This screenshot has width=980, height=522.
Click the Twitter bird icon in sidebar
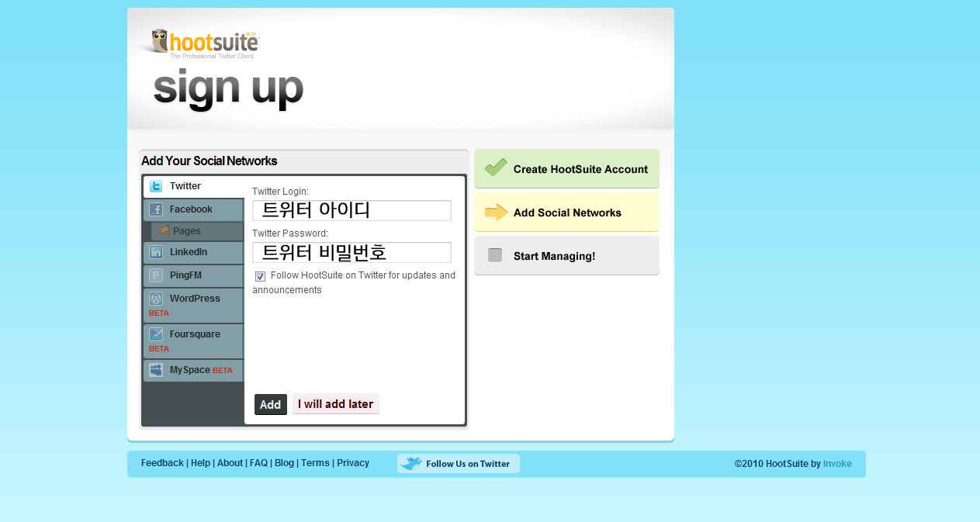(156, 186)
